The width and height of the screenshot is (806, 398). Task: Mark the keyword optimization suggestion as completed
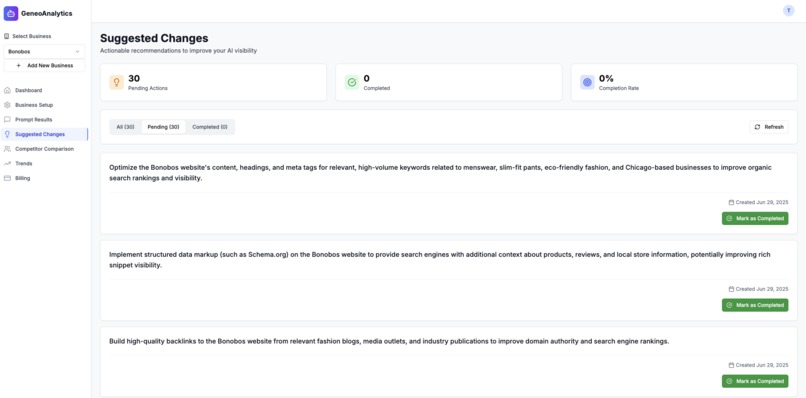tap(755, 219)
